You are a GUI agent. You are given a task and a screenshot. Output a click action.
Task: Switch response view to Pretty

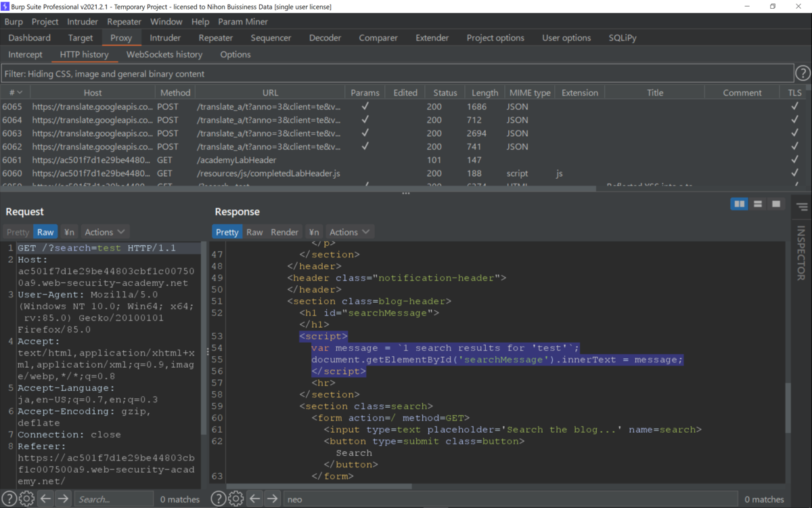(227, 232)
